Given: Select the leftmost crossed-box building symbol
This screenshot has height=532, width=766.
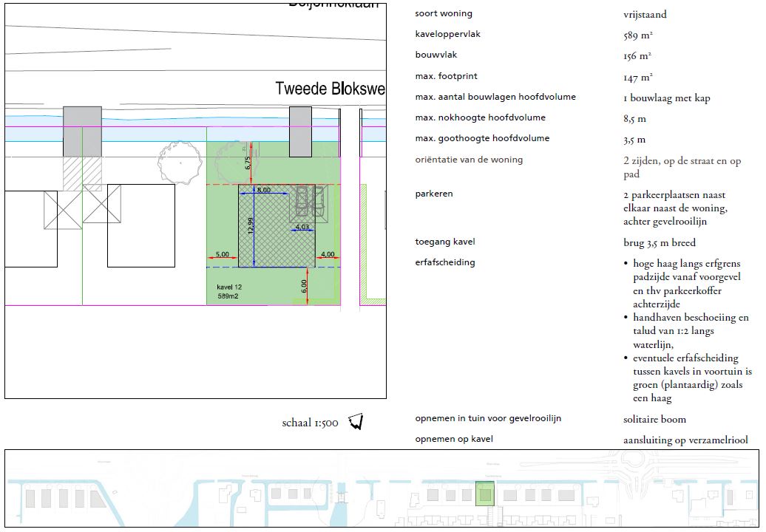Looking at the screenshot, I should coord(61,209).
